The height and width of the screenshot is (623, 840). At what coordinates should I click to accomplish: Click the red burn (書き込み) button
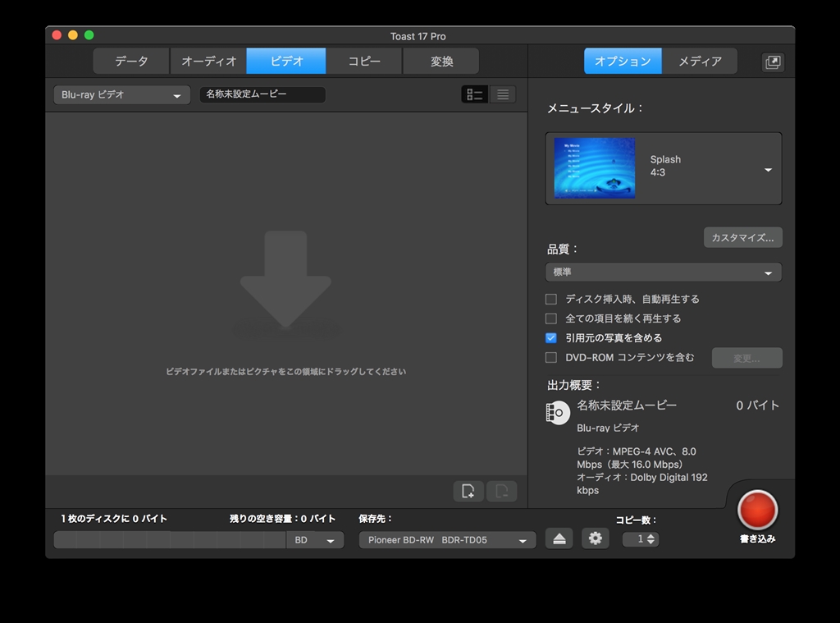756,511
